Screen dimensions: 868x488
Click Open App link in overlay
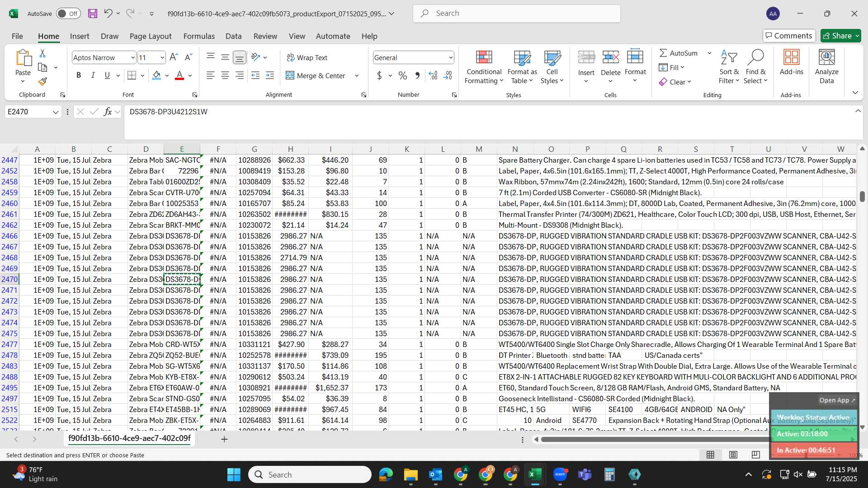point(837,400)
